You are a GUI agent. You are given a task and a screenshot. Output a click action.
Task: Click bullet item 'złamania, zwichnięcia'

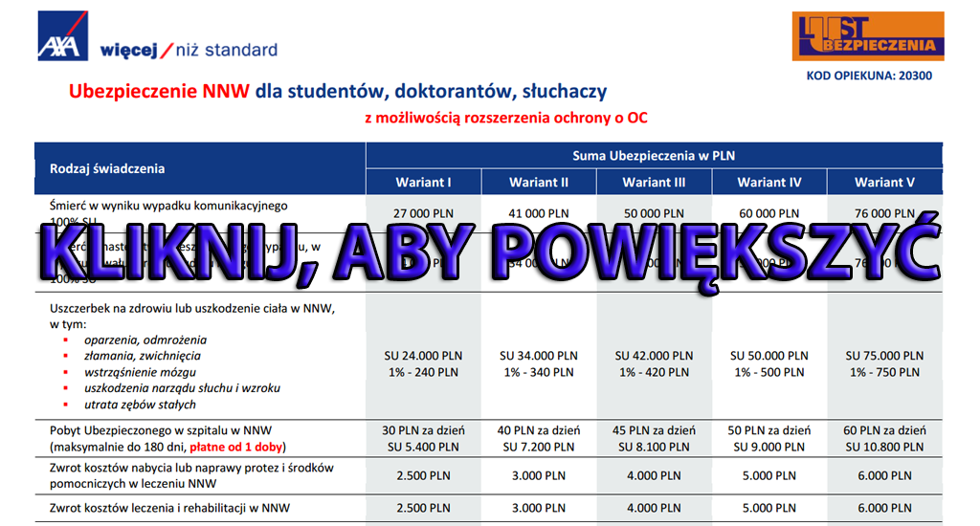pos(143,356)
